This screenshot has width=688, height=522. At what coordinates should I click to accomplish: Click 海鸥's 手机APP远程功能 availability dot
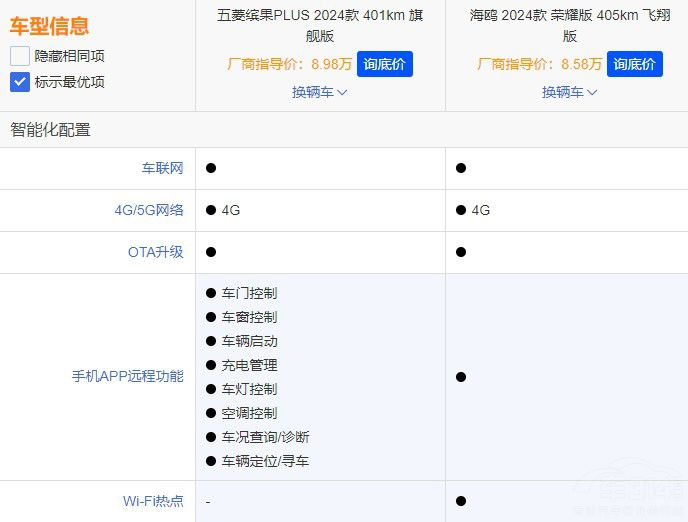pos(461,377)
